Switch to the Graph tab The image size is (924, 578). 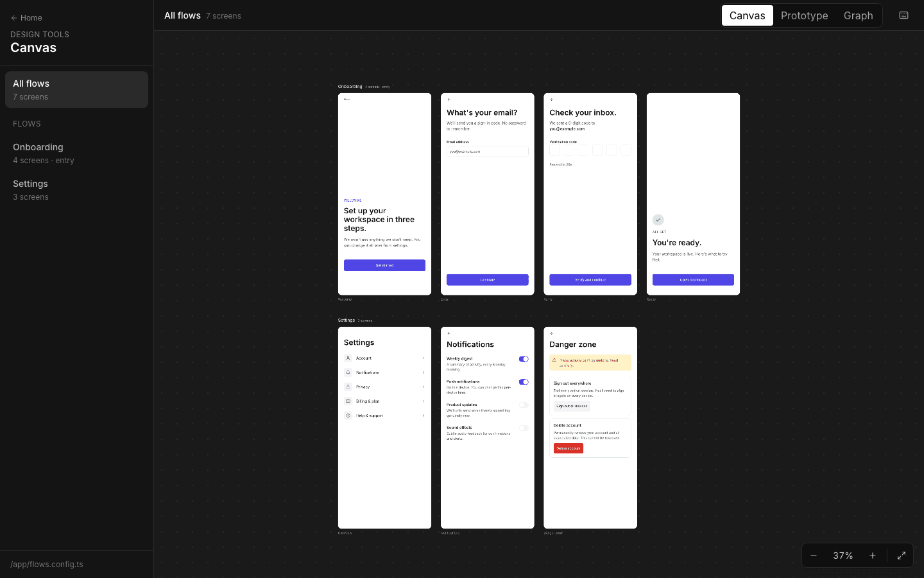coord(859,15)
